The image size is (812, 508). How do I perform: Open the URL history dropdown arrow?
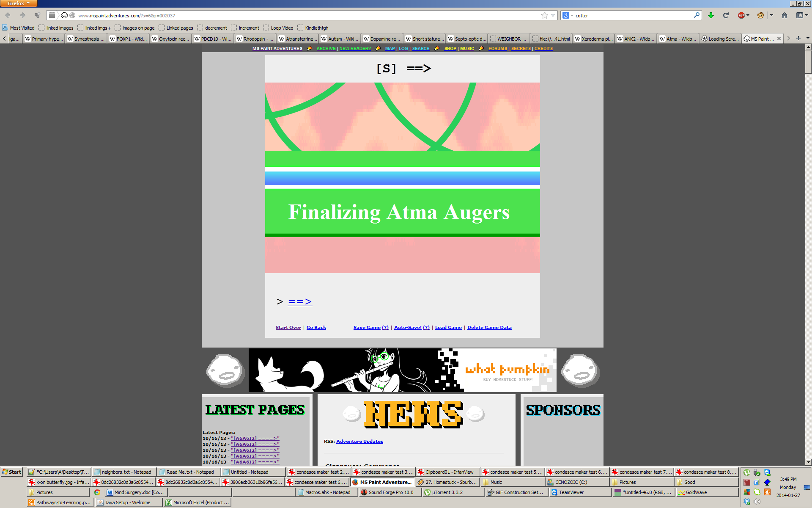tap(553, 15)
